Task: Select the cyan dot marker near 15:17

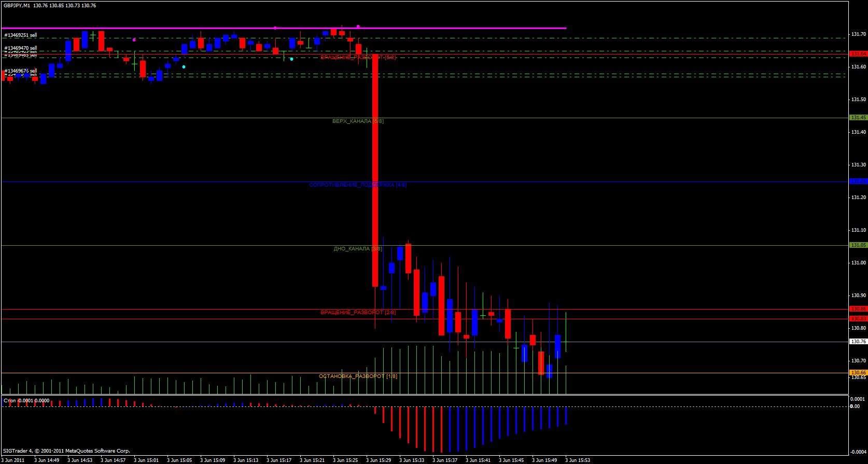Action: pos(291,59)
